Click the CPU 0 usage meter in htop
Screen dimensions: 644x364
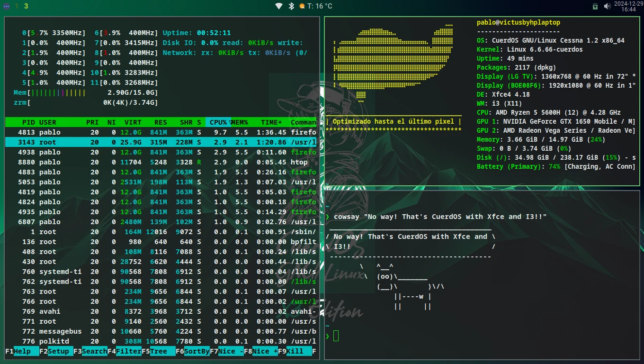click(x=54, y=33)
